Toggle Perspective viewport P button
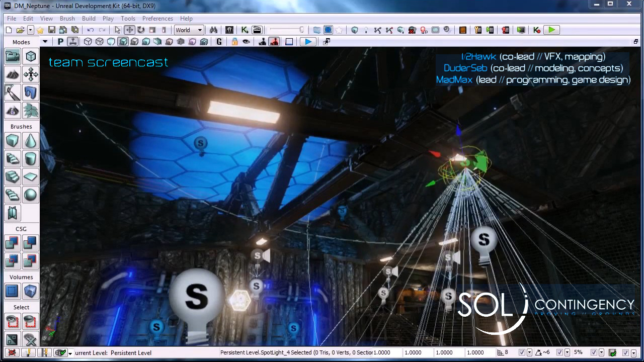Image resolution: width=644 pixels, height=362 pixels. (61, 42)
